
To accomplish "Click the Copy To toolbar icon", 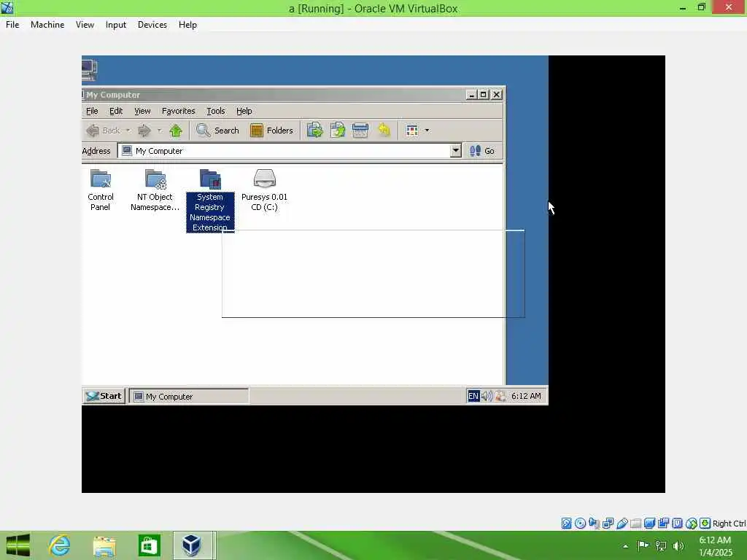I will tap(337, 130).
